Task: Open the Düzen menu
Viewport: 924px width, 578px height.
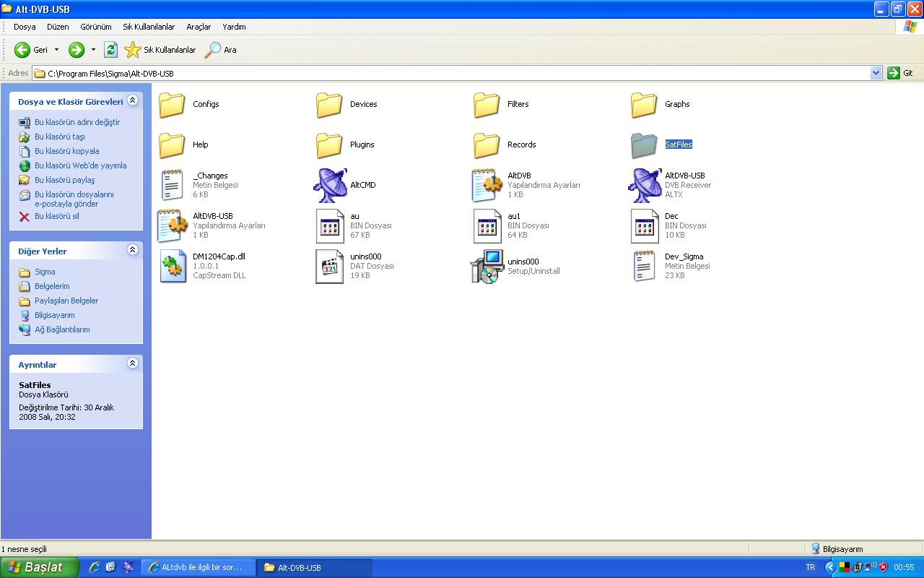Action: (58, 27)
